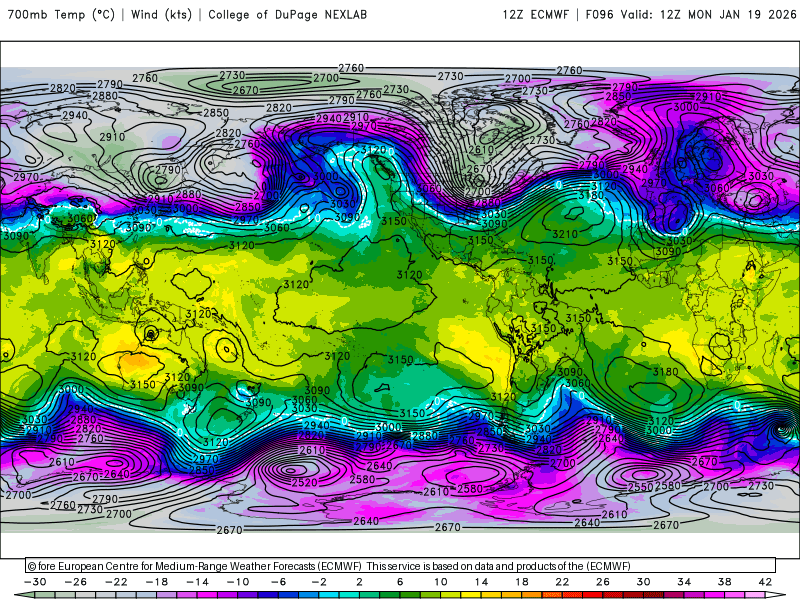The height and width of the screenshot is (600, 800).
Task: Click the -14 colorbar label
Action: [197, 582]
